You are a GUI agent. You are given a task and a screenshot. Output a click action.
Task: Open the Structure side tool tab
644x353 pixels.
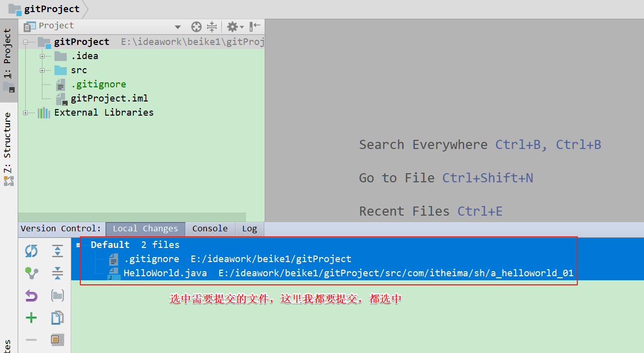click(8, 143)
